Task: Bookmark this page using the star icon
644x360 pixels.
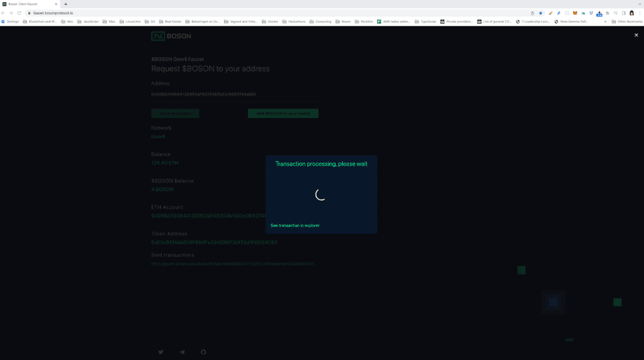Action: [x=540, y=12]
